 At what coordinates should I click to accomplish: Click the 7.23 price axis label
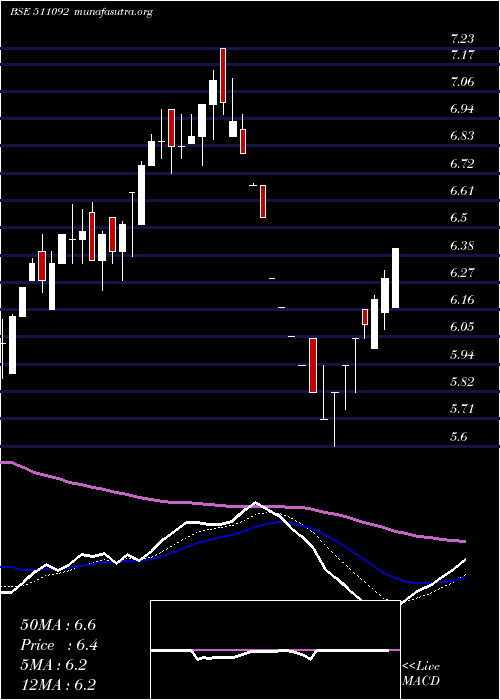[462, 38]
